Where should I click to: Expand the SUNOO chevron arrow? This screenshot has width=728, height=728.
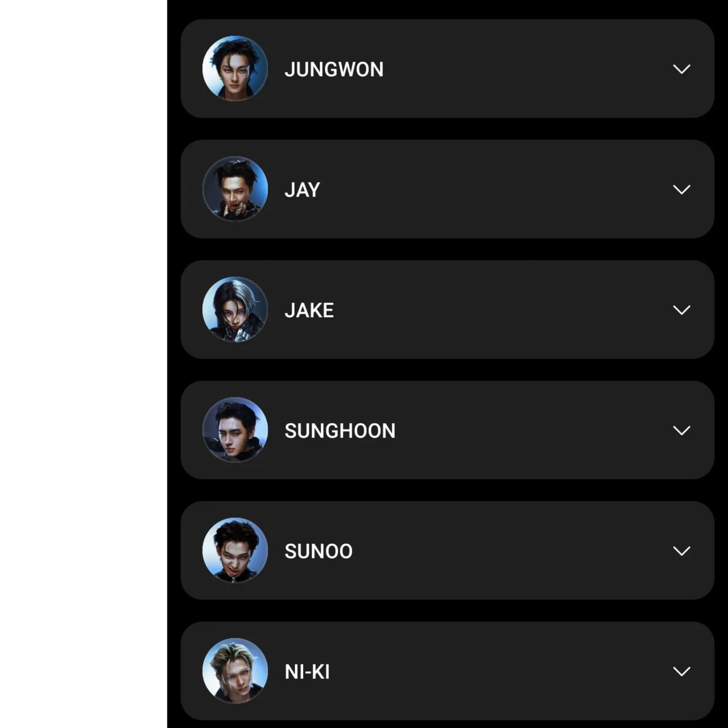pos(681,551)
